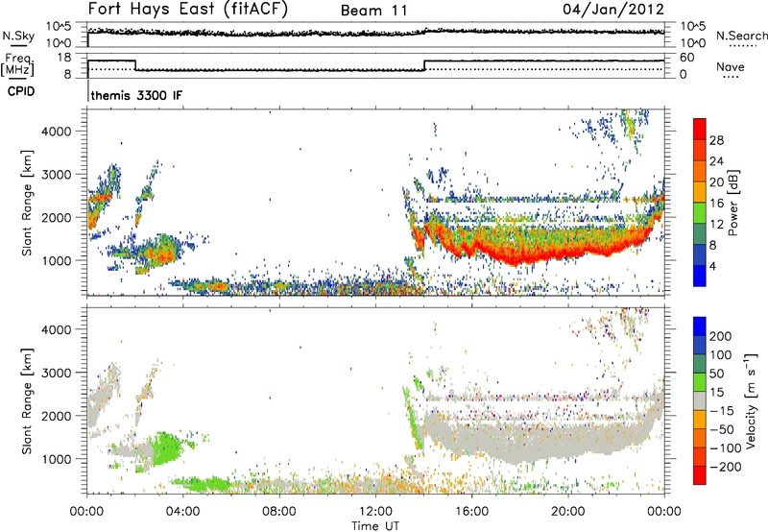Click the 'Power [dB]' colorbar title
Screen dimensions: 768x532
click(733, 203)
